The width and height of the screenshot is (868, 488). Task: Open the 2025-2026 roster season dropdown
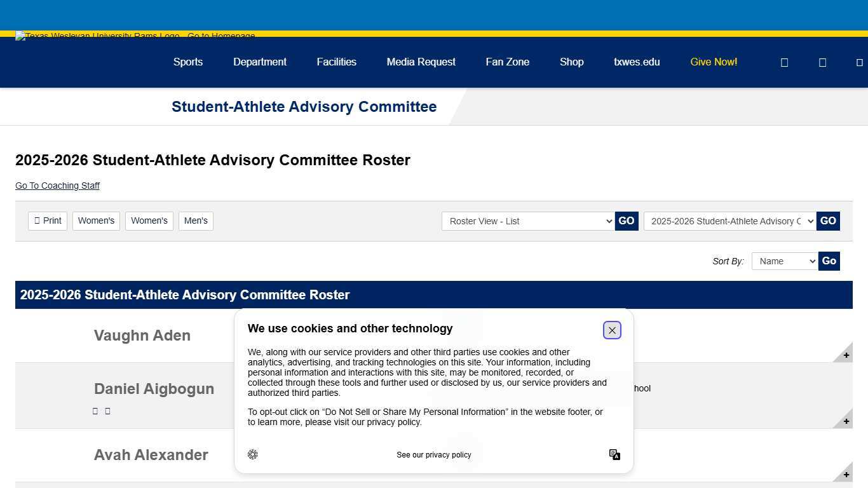(x=729, y=221)
